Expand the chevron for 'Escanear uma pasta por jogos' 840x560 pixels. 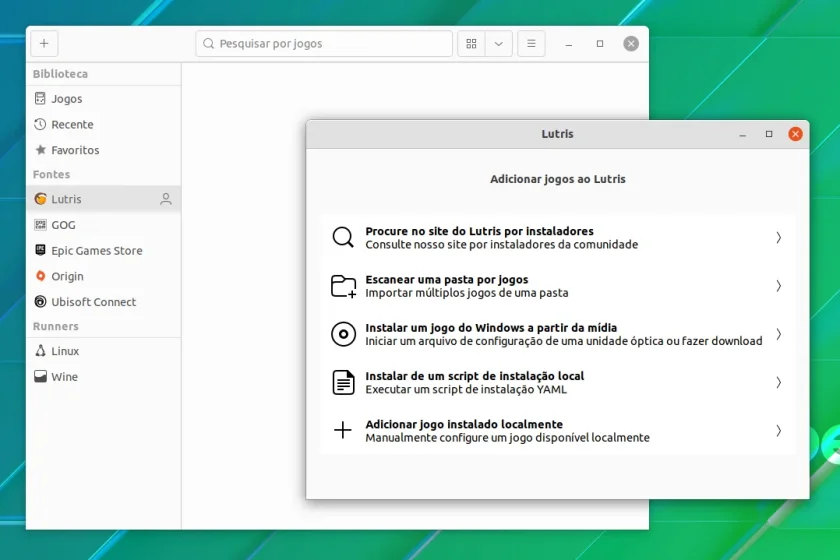coord(778,286)
